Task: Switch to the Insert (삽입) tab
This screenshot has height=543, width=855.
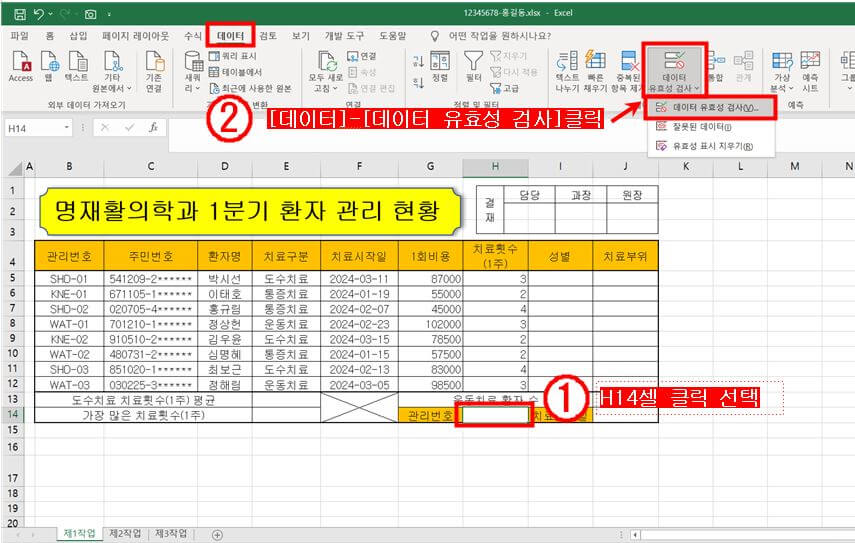Action: [x=78, y=36]
